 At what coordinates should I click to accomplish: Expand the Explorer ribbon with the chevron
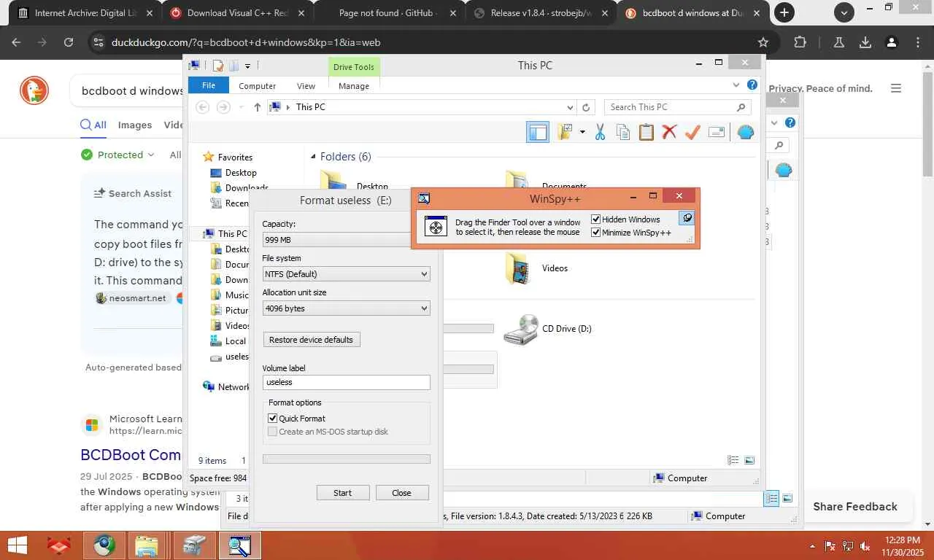click(x=736, y=85)
